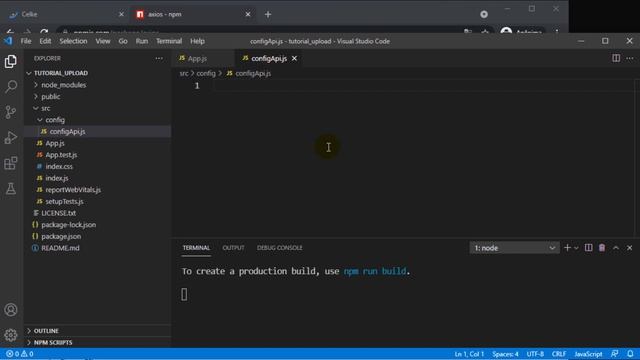Open the Run menu
Viewport: 640px width, 360px height.
tap(142, 41)
